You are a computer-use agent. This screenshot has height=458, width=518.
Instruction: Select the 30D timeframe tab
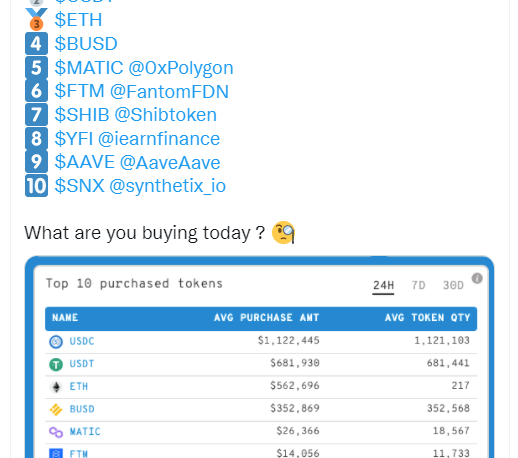(453, 285)
